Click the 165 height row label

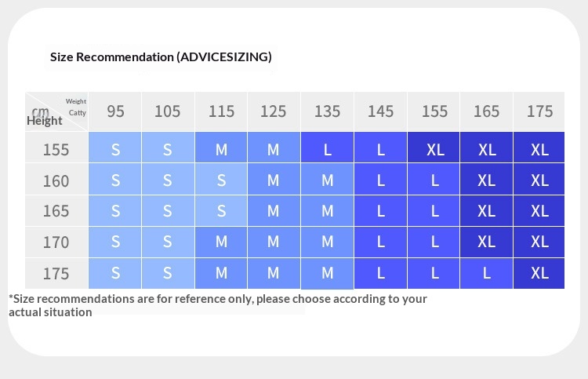click(56, 211)
